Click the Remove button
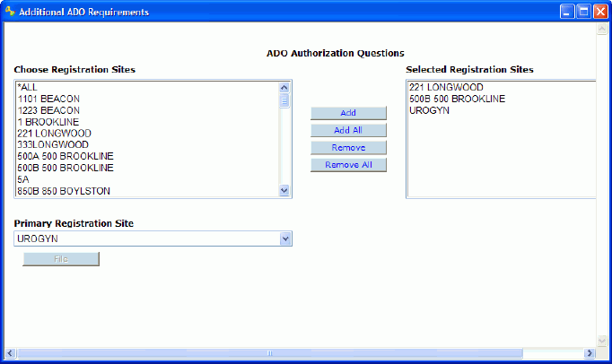 point(348,147)
